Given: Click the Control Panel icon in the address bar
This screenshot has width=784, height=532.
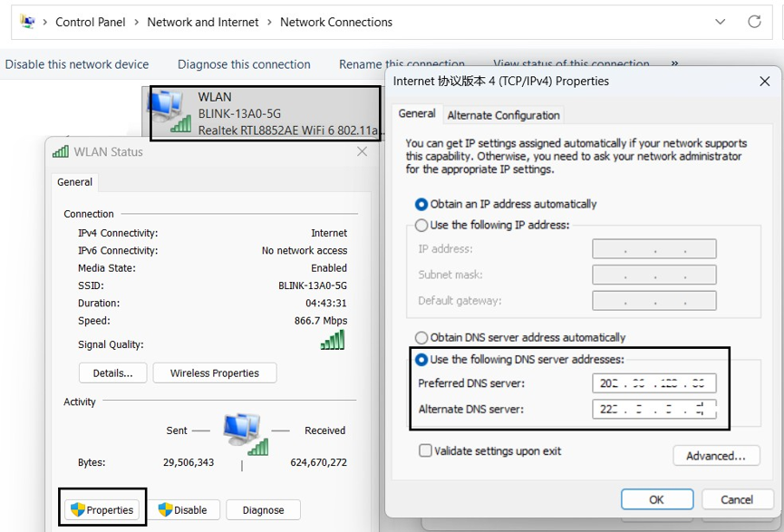Looking at the screenshot, I should tap(27, 22).
